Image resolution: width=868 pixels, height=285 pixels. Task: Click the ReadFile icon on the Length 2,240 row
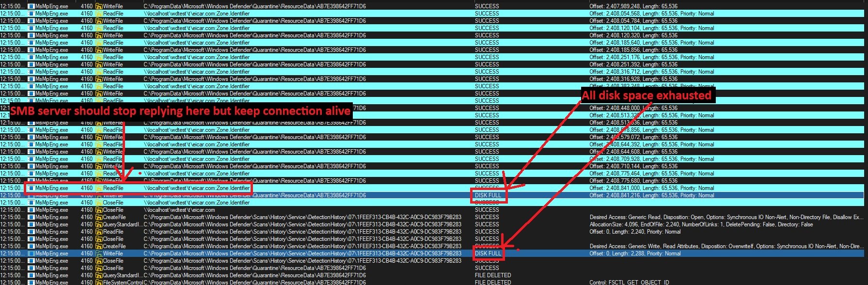tap(99, 232)
